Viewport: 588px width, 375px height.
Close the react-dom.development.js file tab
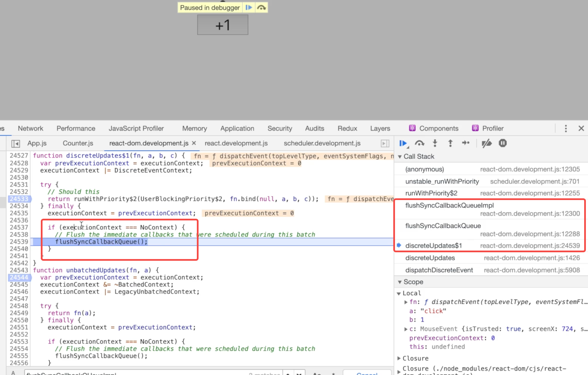click(x=194, y=143)
